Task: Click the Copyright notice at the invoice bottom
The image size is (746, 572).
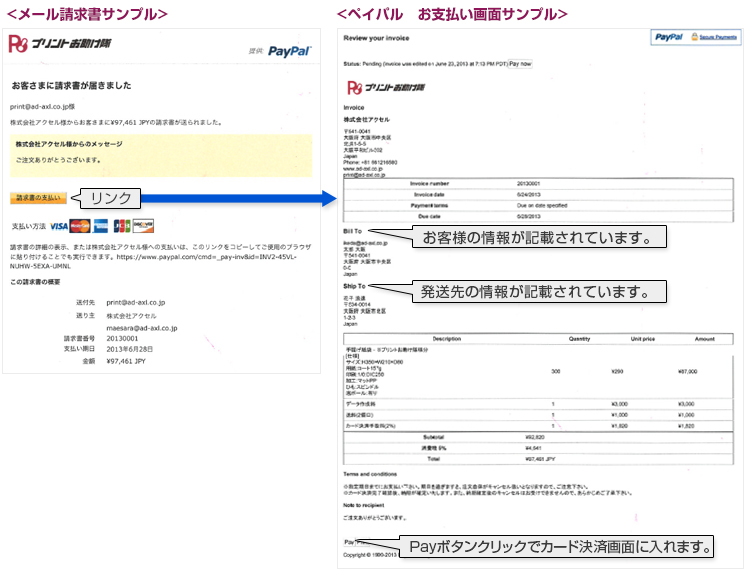Action: (x=370, y=555)
